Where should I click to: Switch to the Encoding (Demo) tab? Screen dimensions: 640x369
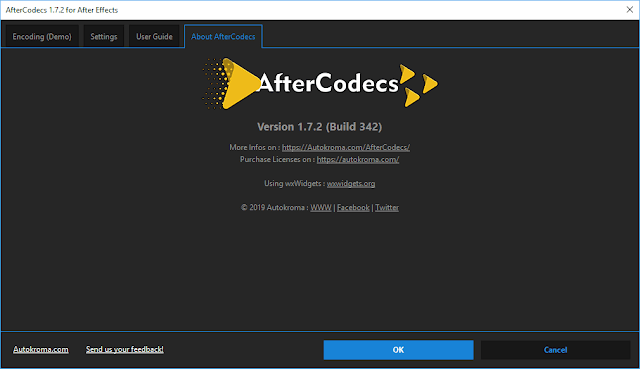pyautogui.click(x=42, y=36)
